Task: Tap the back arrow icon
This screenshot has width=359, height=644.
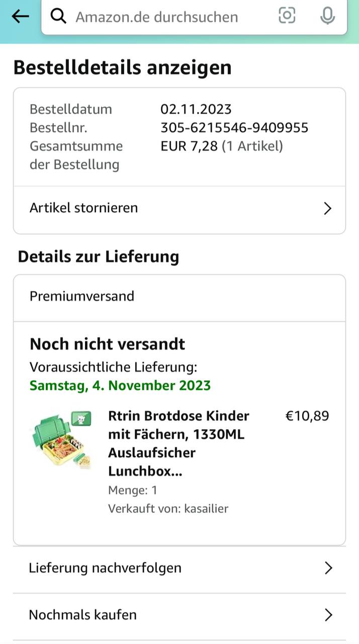Action: [x=20, y=17]
